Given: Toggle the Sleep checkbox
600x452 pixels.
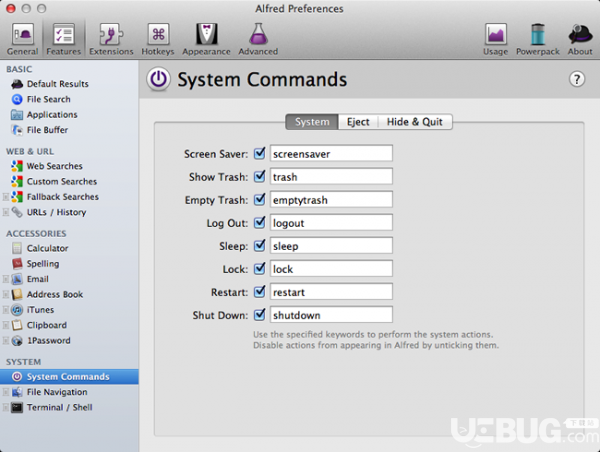Looking at the screenshot, I should [x=259, y=245].
